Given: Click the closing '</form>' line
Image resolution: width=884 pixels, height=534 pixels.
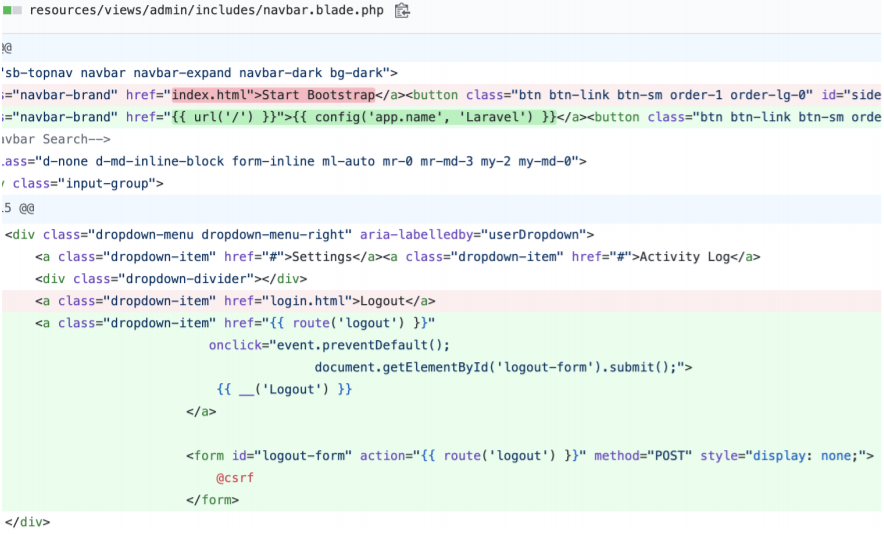Looking at the screenshot, I should (x=213, y=500).
